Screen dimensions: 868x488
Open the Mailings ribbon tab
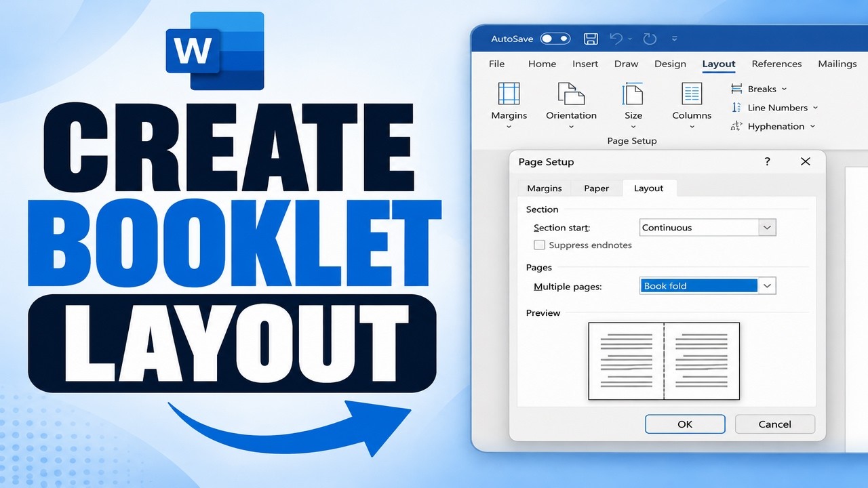pyautogui.click(x=837, y=64)
